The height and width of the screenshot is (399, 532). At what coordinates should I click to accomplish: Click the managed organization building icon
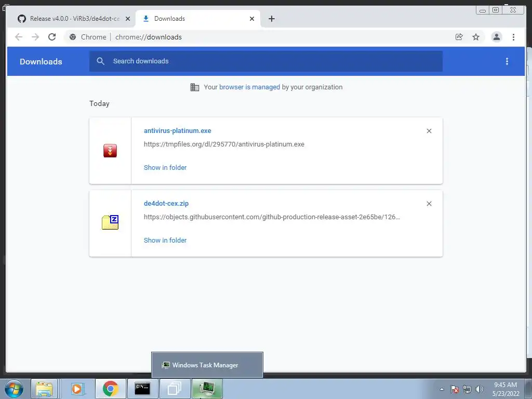pos(195,87)
